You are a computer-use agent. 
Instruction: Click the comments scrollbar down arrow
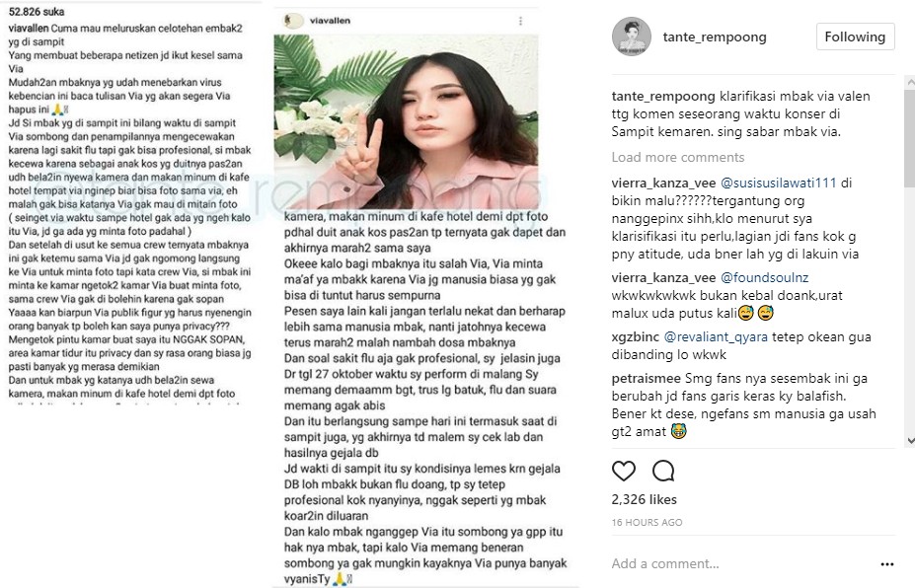click(910, 440)
